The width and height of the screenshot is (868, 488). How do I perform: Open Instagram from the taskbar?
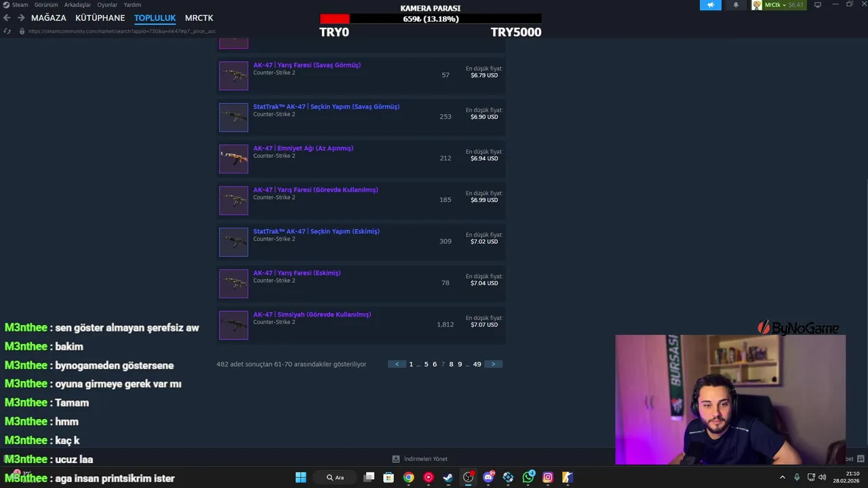coord(548,477)
